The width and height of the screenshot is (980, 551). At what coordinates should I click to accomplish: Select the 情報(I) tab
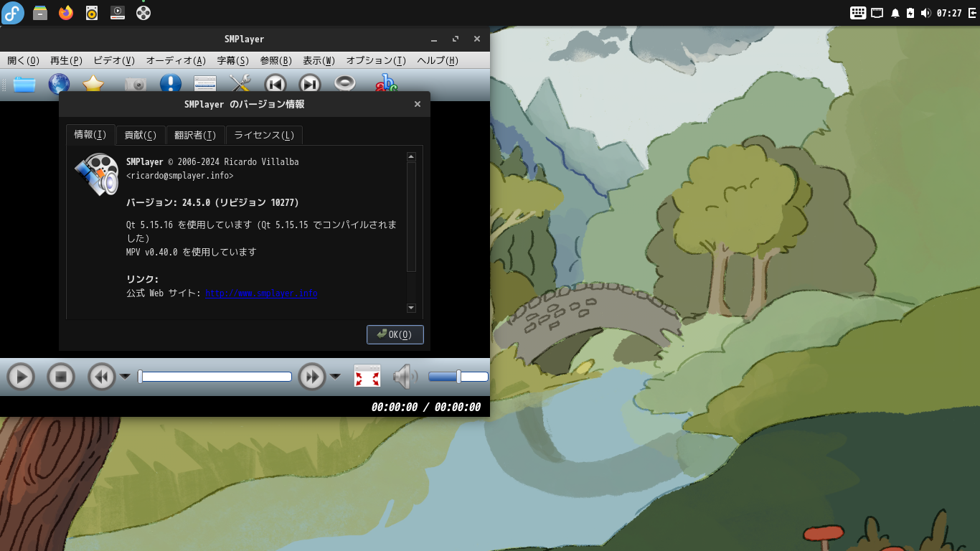tap(90, 135)
